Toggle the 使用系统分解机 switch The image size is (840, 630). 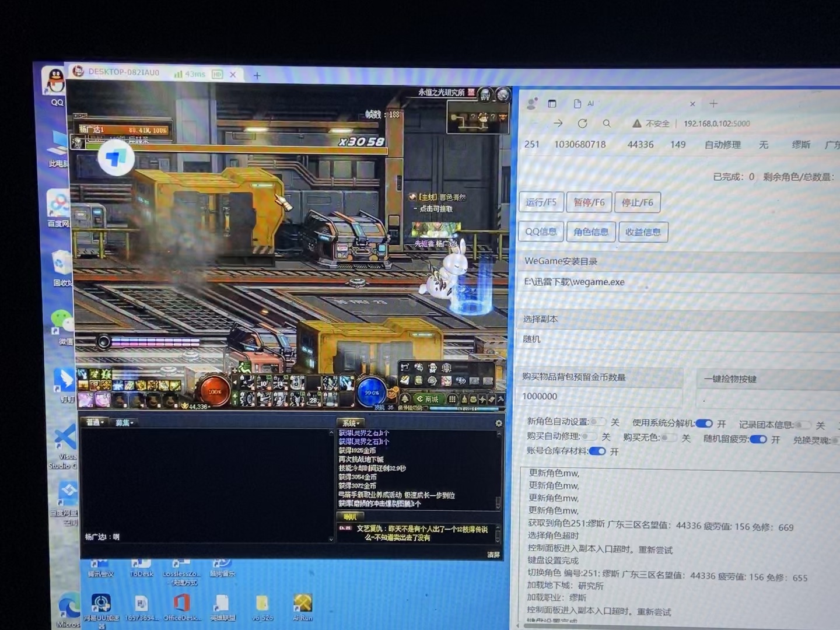[x=704, y=423]
